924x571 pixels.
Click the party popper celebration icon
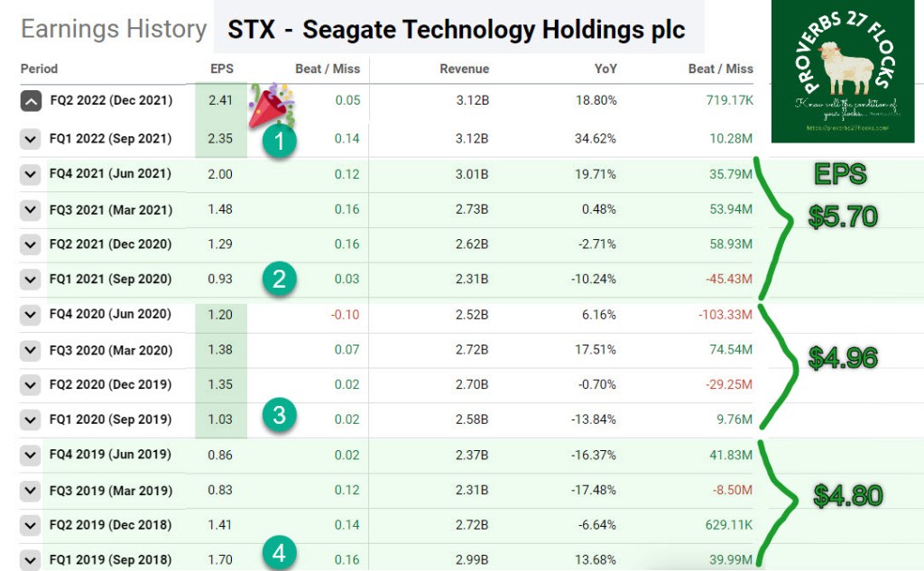coord(267,100)
